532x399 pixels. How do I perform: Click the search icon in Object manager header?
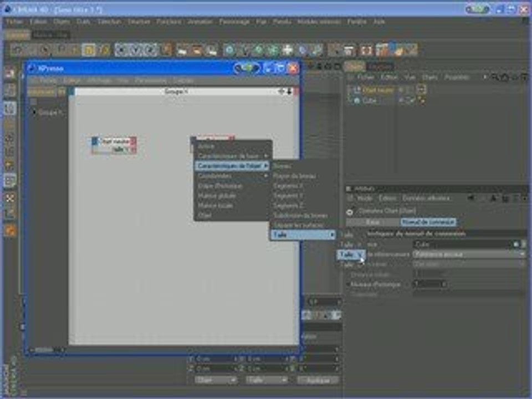click(x=495, y=78)
